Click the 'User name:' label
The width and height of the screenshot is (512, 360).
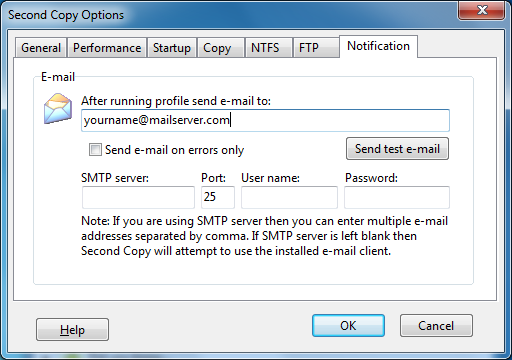pos(270,178)
